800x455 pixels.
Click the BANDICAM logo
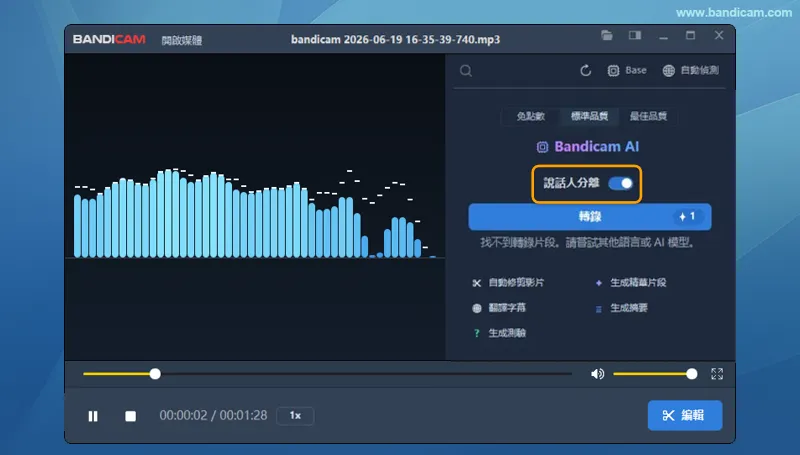(x=109, y=39)
